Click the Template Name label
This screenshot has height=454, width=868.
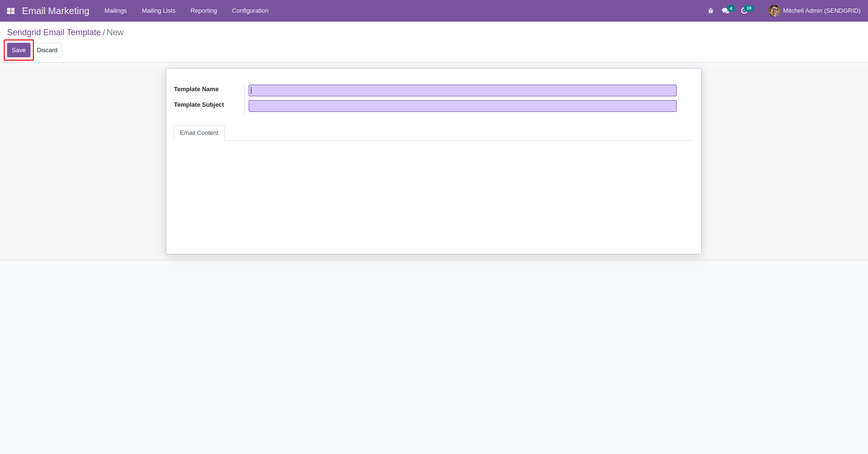tap(196, 89)
